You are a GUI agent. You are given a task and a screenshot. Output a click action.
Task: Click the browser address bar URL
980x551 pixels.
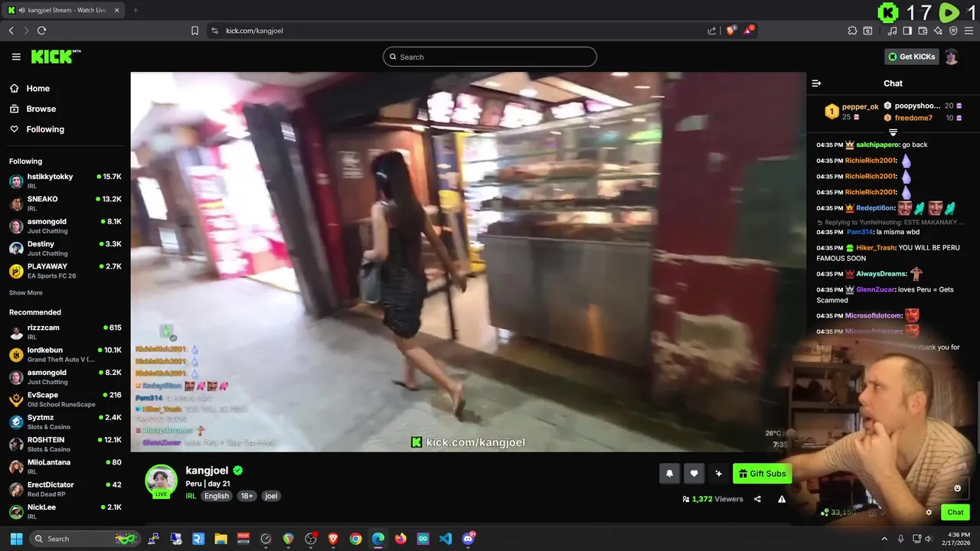coord(254,31)
